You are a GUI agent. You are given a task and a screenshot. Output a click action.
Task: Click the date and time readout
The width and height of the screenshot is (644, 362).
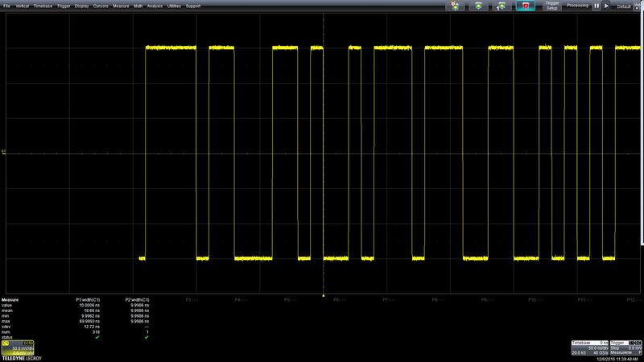tap(617, 360)
